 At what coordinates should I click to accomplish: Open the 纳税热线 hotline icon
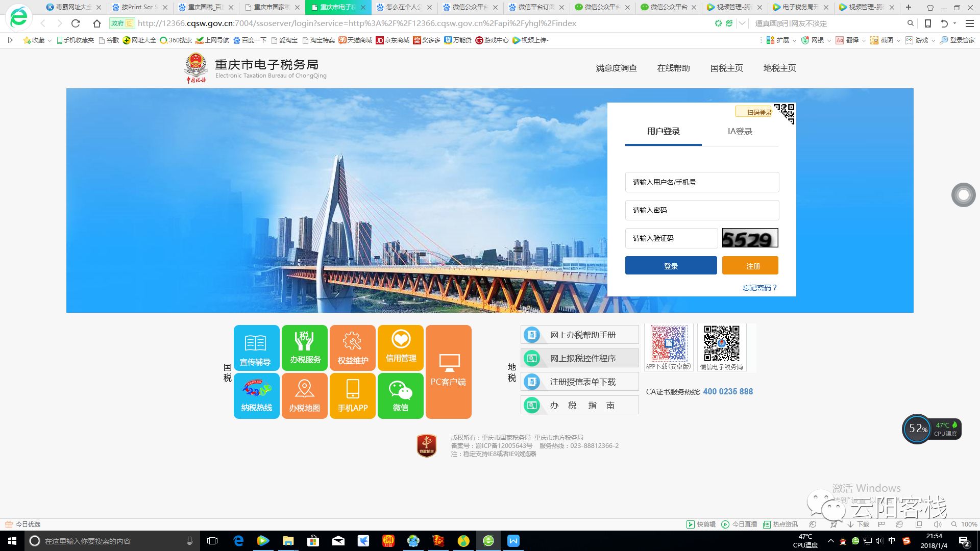click(256, 395)
